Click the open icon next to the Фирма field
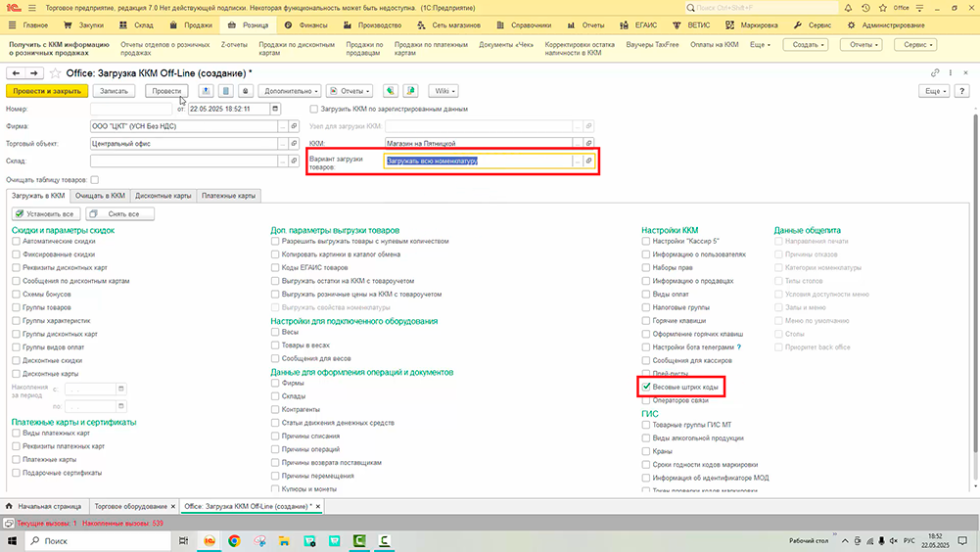This screenshot has width=980, height=552. click(295, 126)
